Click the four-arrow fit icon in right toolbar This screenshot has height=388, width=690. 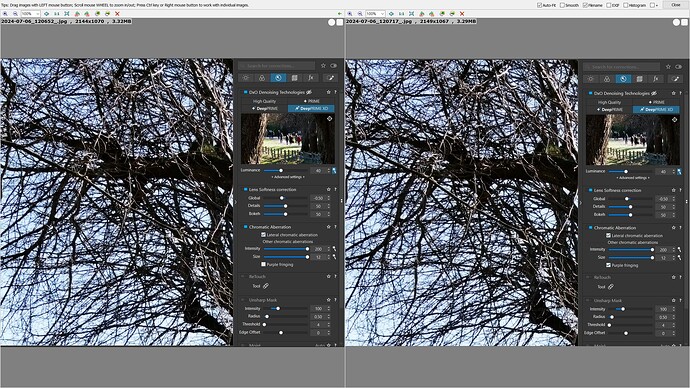click(x=411, y=14)
